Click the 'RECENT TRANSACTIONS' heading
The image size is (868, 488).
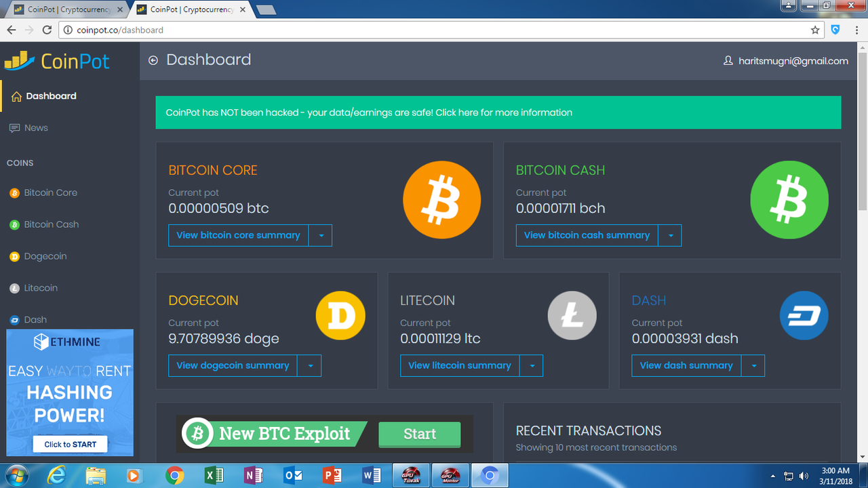[x=589, y=430]
